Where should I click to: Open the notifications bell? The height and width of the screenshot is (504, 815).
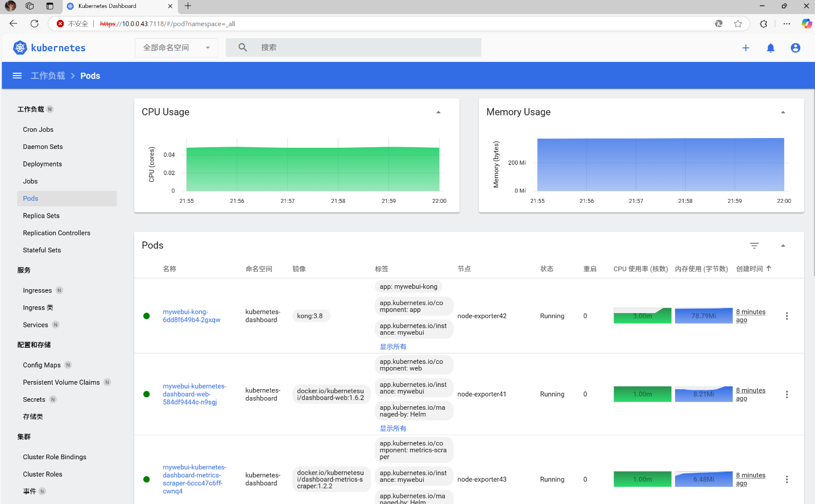(771, 48)
